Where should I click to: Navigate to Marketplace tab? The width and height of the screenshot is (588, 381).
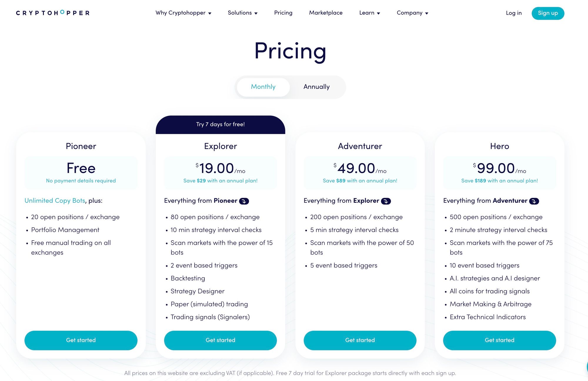click(x=326, y=13)
